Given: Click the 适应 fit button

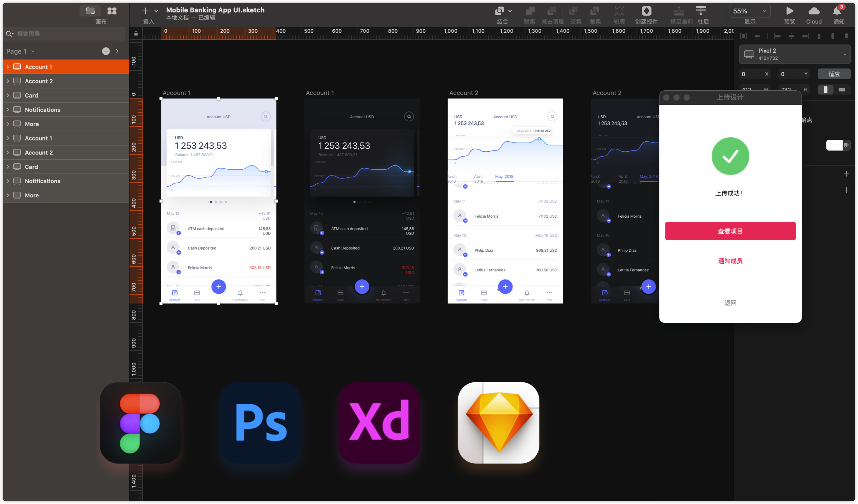Looking at the screenshot, I should point(834,74).
